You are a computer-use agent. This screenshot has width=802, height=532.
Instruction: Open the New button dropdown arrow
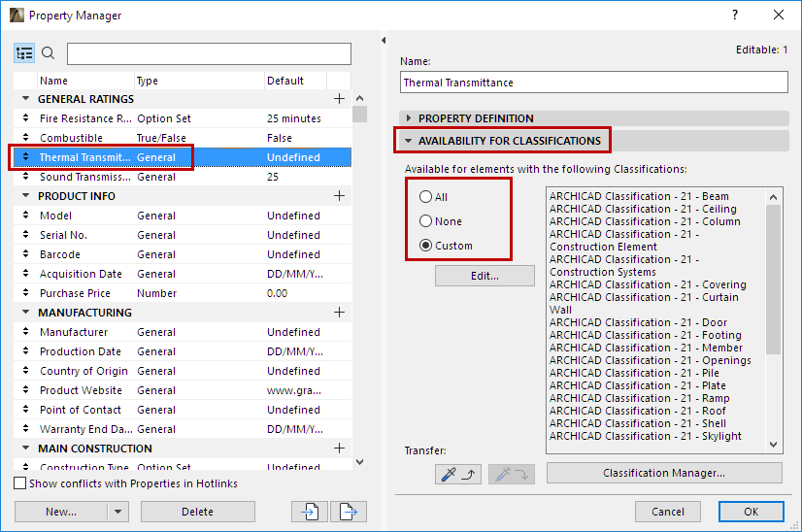tap(118, 512)
